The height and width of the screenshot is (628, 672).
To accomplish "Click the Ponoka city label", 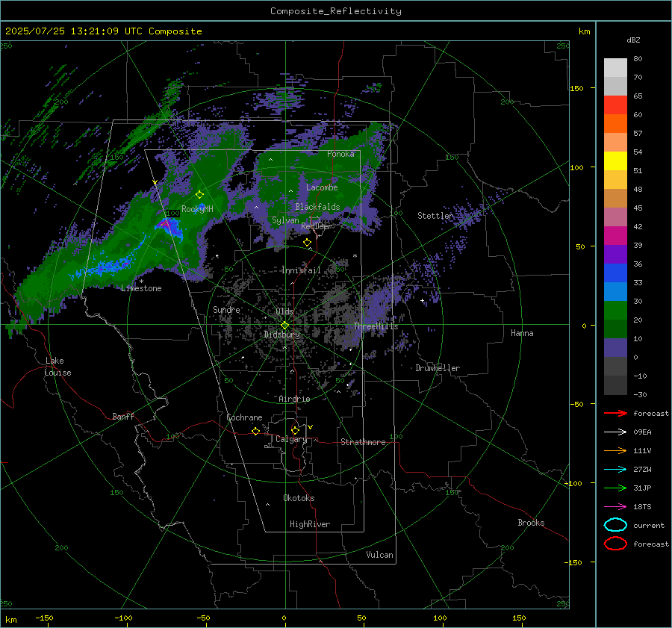I will tap(340, 154).
